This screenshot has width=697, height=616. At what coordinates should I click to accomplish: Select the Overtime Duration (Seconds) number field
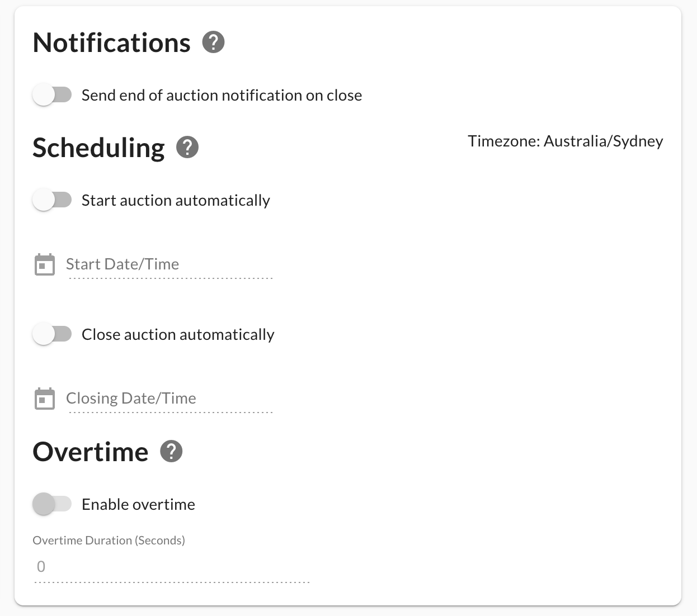171,567
